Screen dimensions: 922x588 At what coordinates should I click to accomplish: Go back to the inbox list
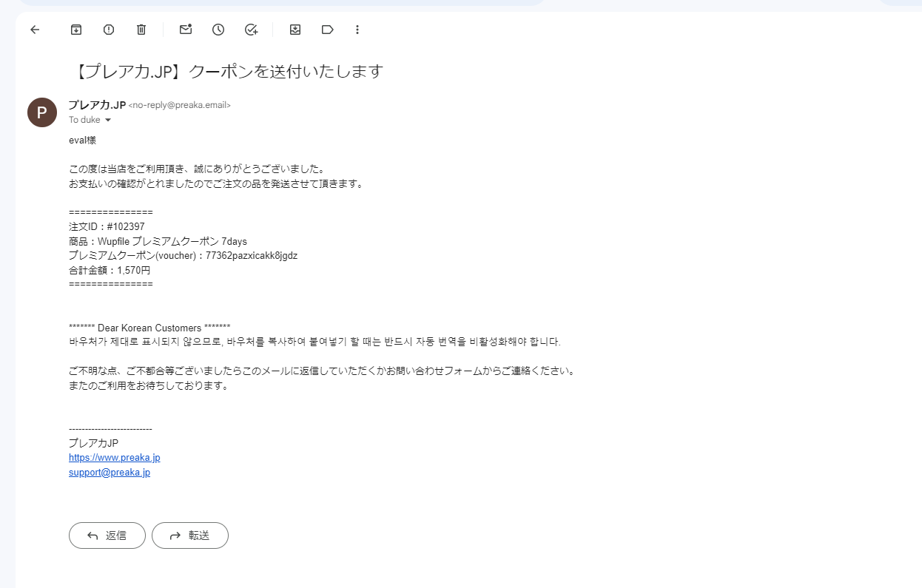35,30
